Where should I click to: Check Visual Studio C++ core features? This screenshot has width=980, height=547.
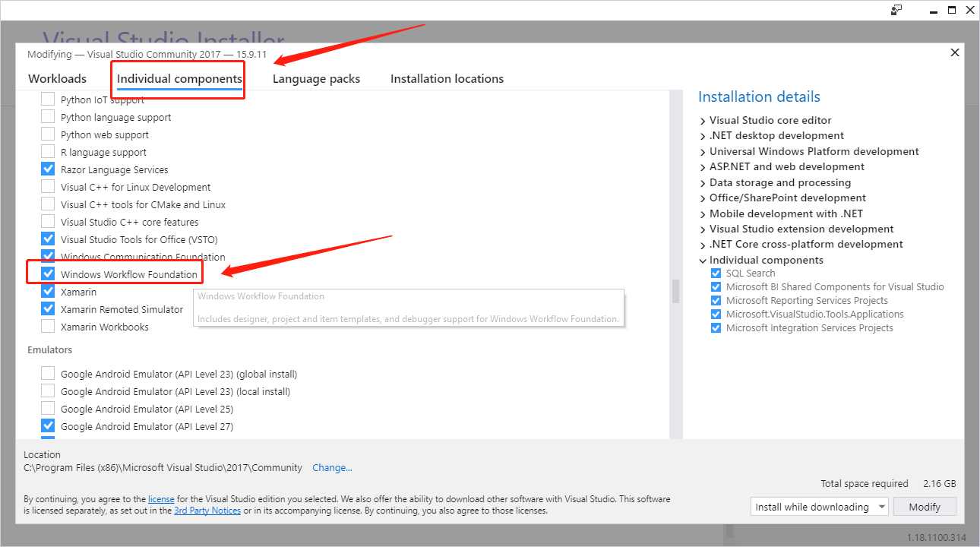48,222
